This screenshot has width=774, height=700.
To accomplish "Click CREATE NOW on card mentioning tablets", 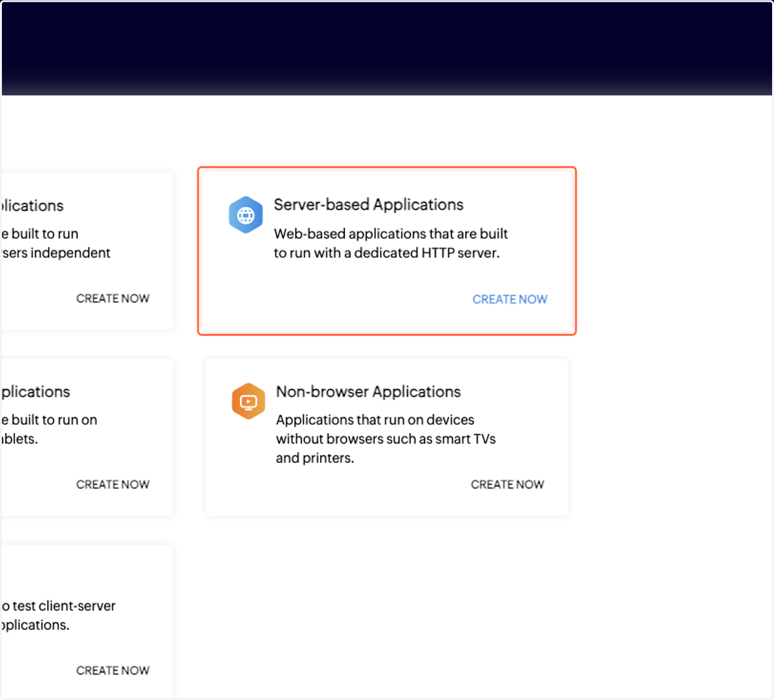I will click(x=113, y=484).
